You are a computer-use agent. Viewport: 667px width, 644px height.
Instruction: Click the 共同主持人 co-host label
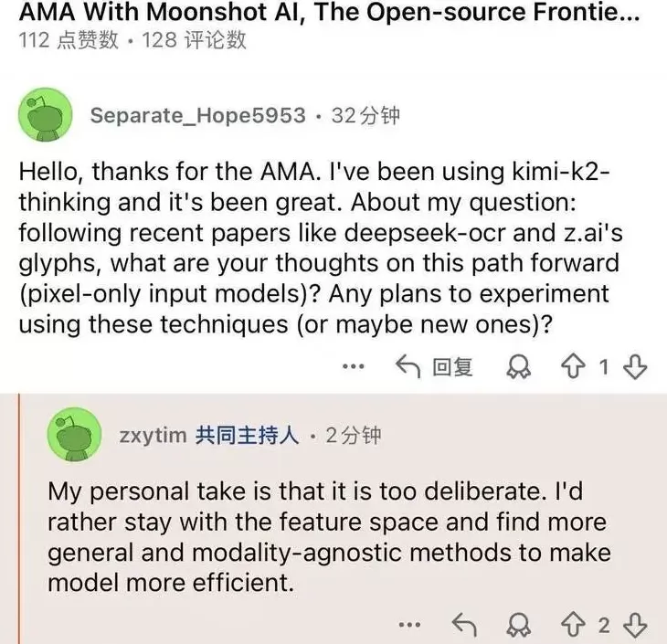[x=247, y=436]
